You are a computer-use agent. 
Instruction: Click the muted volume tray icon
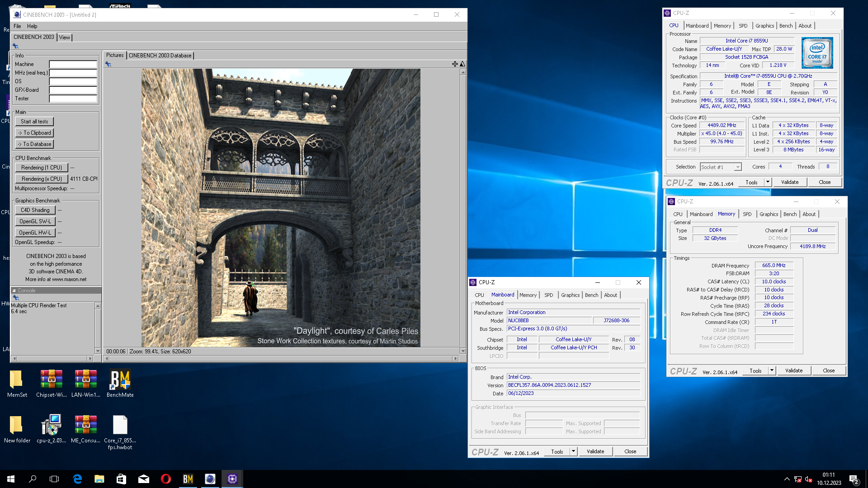point(808,479)
